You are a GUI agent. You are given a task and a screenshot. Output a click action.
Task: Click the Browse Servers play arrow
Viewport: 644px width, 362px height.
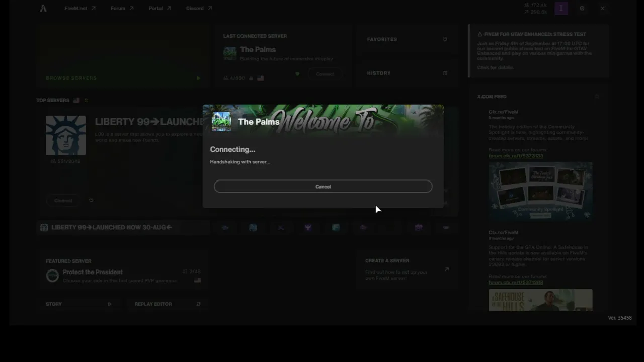coord(198,78)
